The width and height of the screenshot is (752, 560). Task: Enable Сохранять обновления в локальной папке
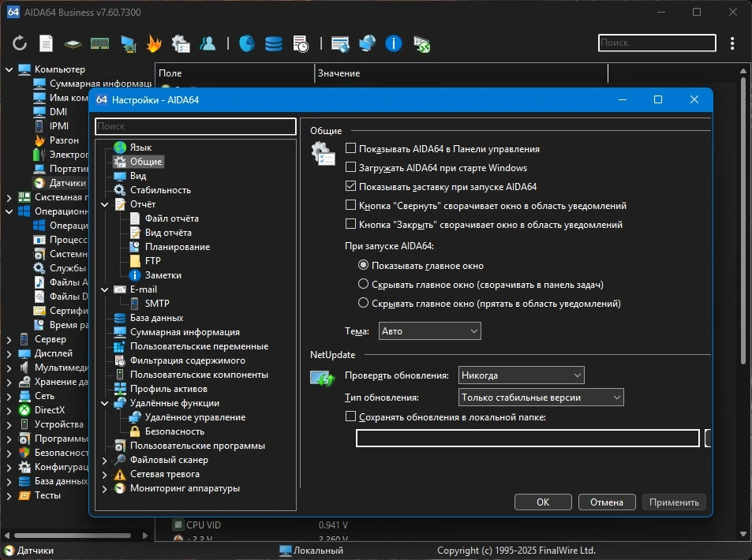click(350, 416)
